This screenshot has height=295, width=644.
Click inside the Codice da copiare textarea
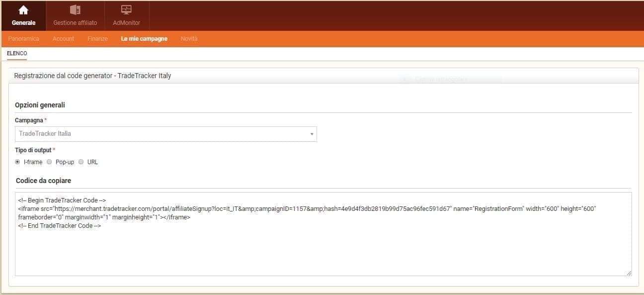point(323,234)
